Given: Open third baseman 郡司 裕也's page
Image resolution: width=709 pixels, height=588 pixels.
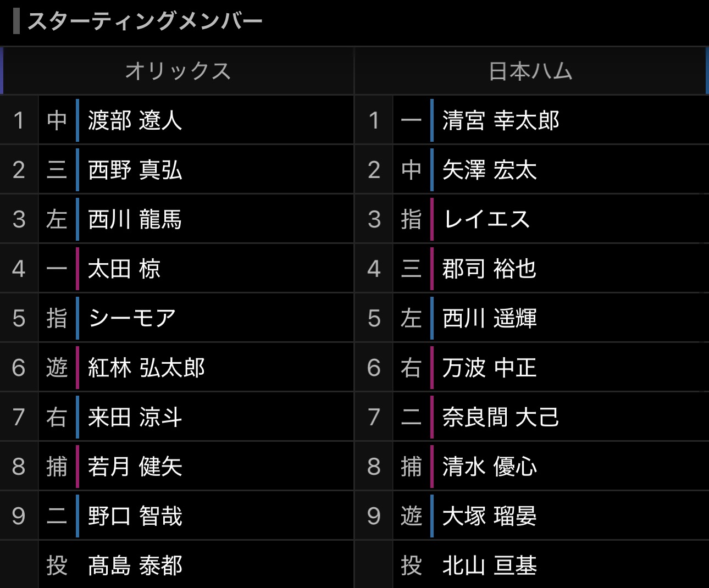Looking at the screenshot, I should [x=489, y=269].
